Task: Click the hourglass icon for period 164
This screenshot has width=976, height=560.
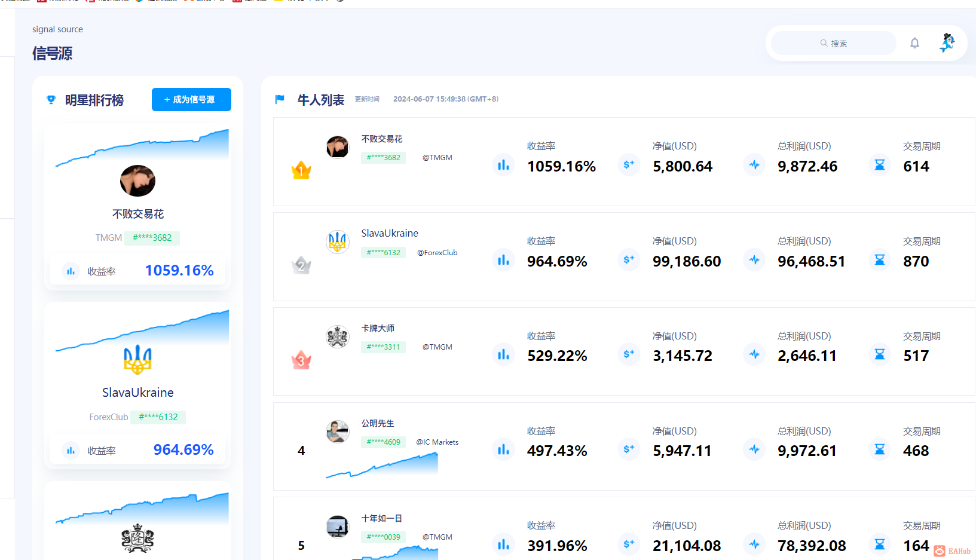Action: [x=880, y=544]
